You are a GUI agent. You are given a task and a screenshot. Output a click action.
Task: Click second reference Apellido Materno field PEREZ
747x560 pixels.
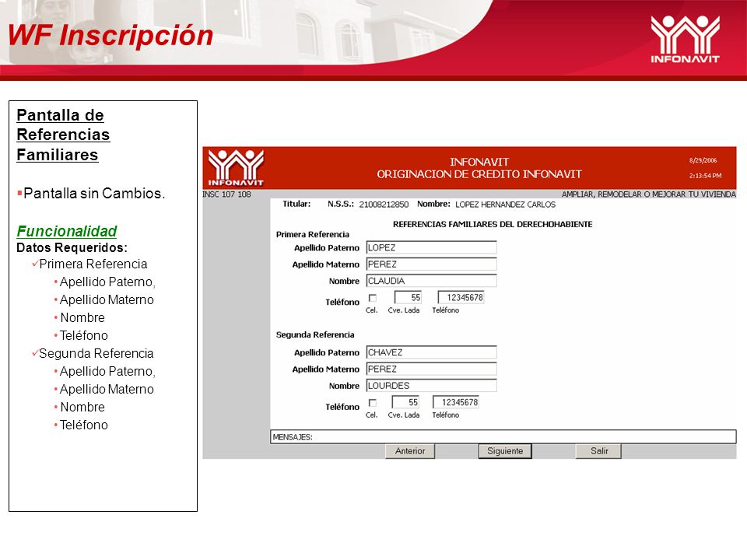click(x=432, y=369)
